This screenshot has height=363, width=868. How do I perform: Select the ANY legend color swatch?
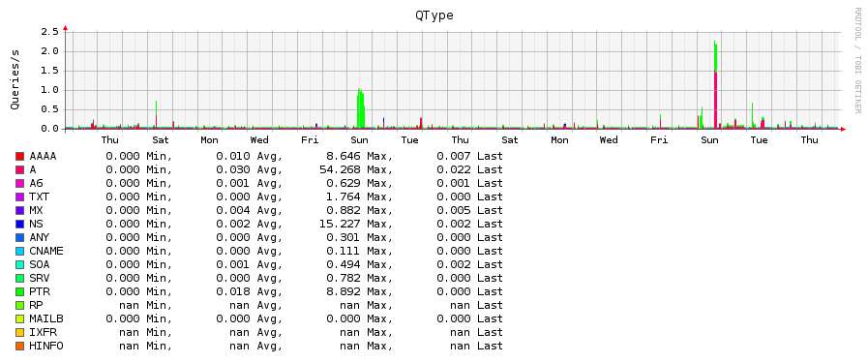19,238
